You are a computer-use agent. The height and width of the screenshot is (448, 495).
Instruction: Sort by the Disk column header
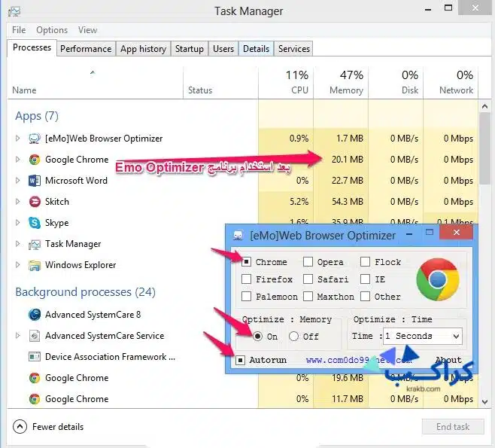(x=396, y=83)
